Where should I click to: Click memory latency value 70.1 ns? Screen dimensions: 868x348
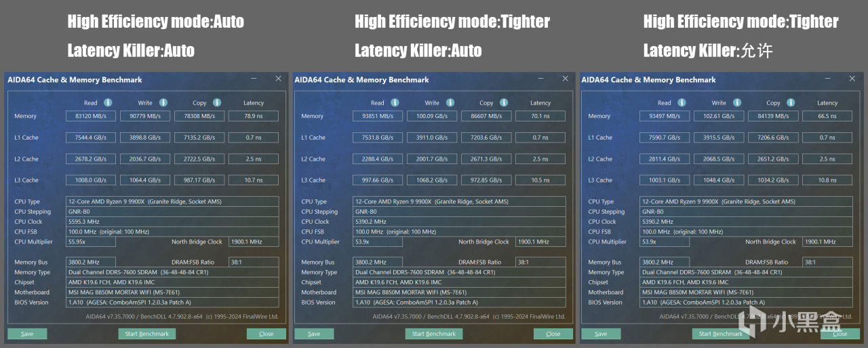click(x=540, y=116)
